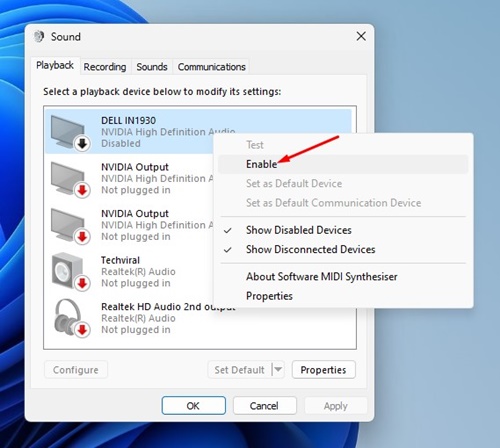
Task: Click the Cancel button
Action: [x=264, y=406]
